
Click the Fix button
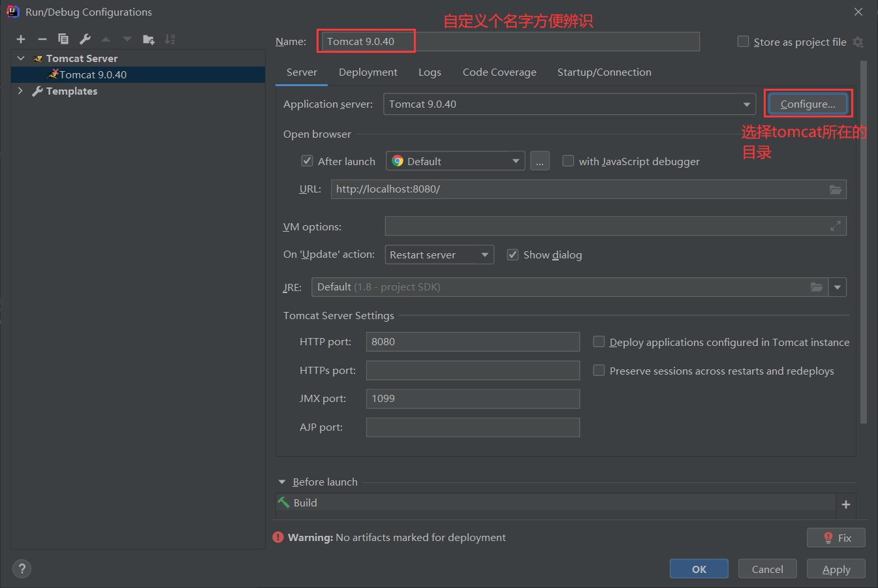(836, 538)
